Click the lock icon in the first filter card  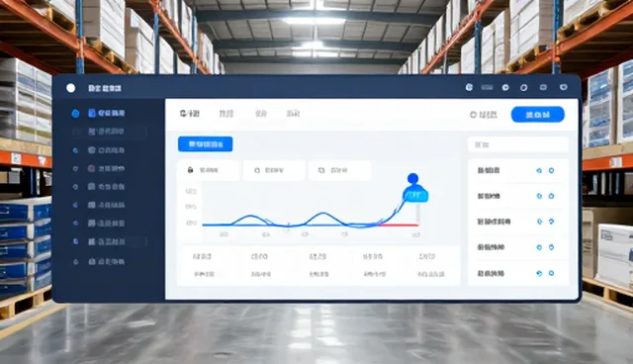tap(190, 170)
